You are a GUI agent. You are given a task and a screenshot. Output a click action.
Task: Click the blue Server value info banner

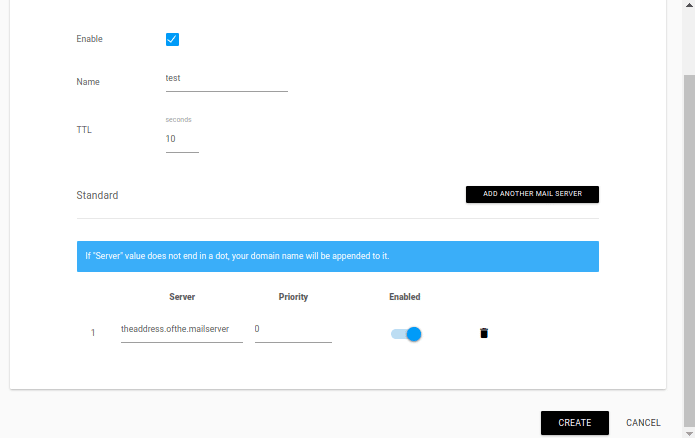(x=338, y=256)
